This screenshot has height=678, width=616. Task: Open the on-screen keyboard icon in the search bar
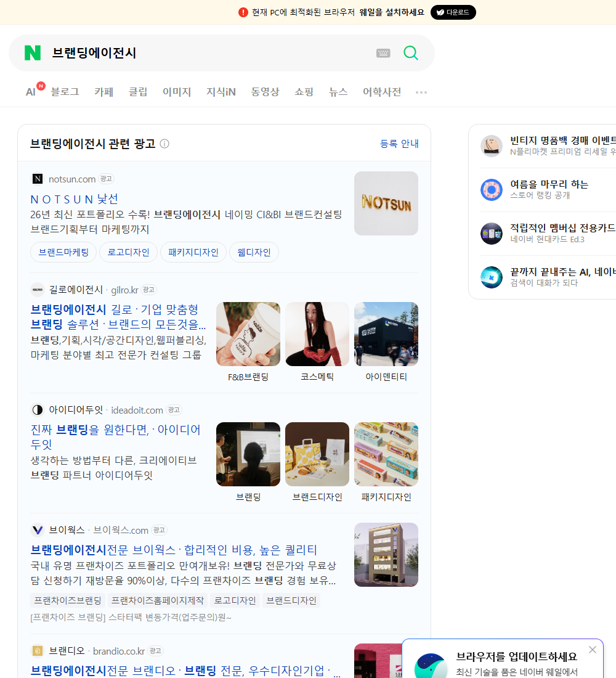[x=383, y=53]
